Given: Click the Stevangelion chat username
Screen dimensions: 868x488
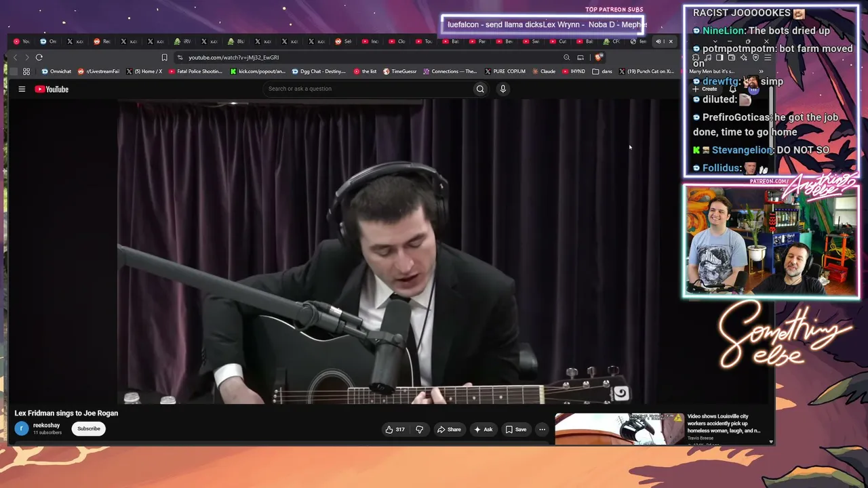Looking at the screenshot, I should coord(742,150).
